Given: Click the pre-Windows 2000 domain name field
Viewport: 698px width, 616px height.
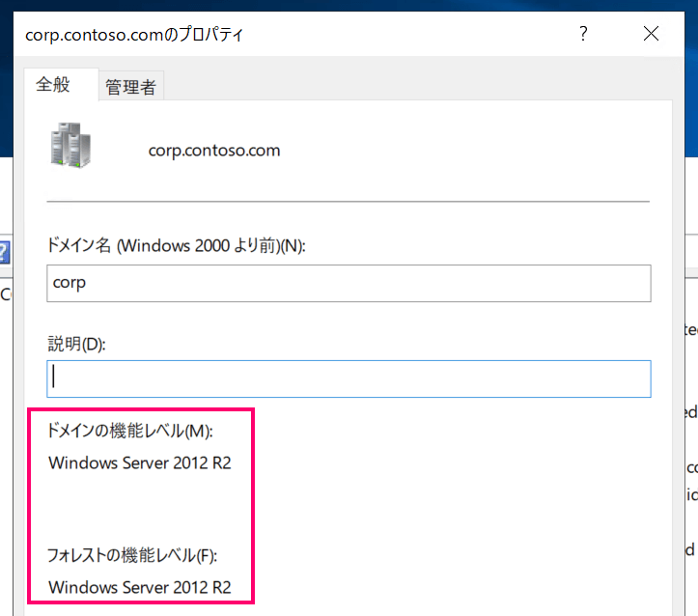Looking at the screenshot, I should [349, 283].
